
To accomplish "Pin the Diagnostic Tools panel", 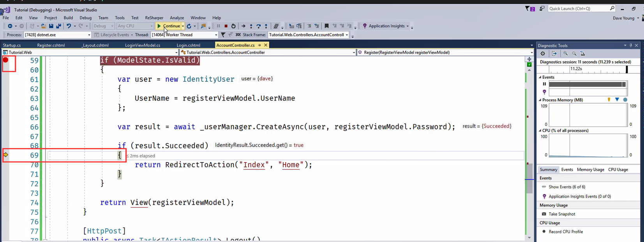I will [x=631, y=45].
